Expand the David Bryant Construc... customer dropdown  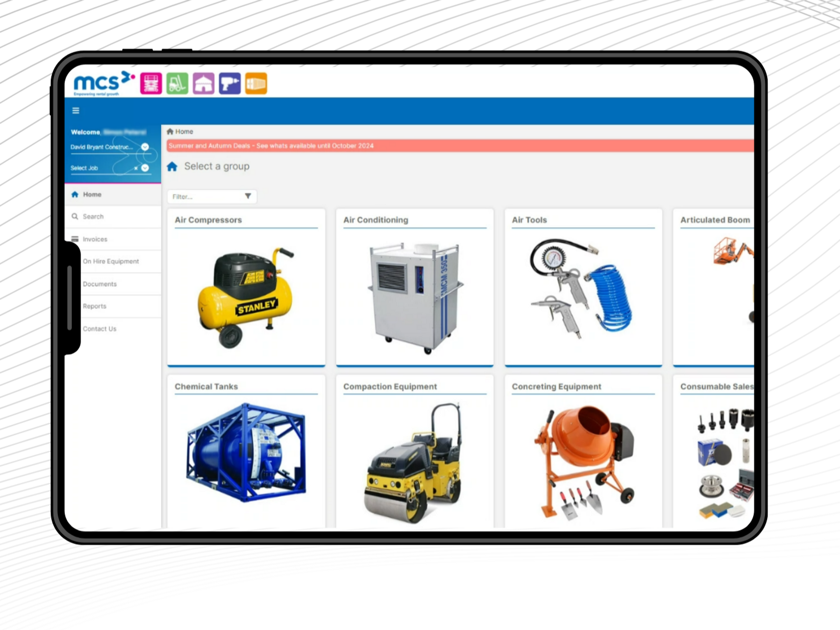[x=145, y=147]
